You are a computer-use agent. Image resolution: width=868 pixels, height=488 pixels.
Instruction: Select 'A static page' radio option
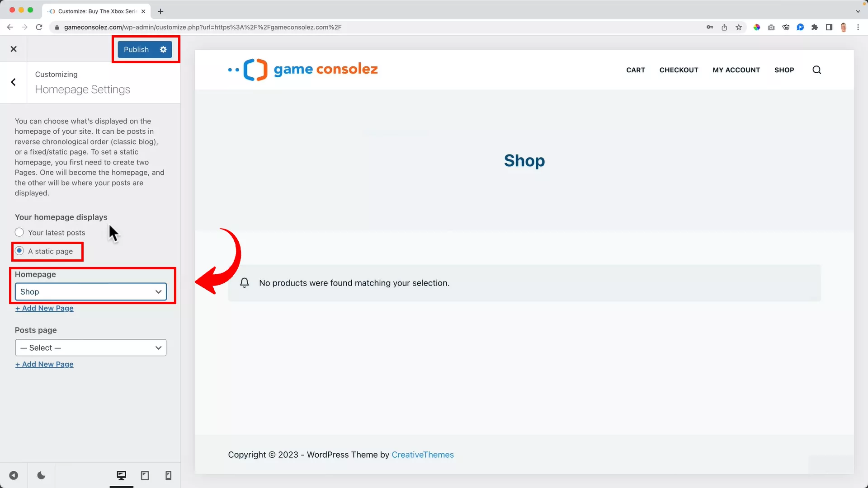click(x=19, y=251)
